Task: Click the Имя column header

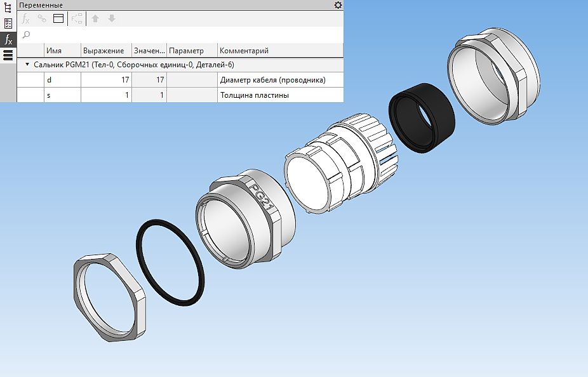Action: pyautogui.click(x=62, y=51)
